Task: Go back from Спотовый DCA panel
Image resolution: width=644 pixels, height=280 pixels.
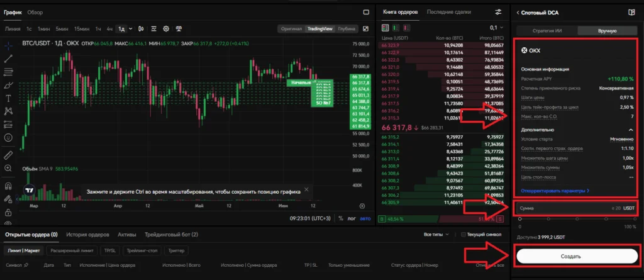Action: pos(518,13)
